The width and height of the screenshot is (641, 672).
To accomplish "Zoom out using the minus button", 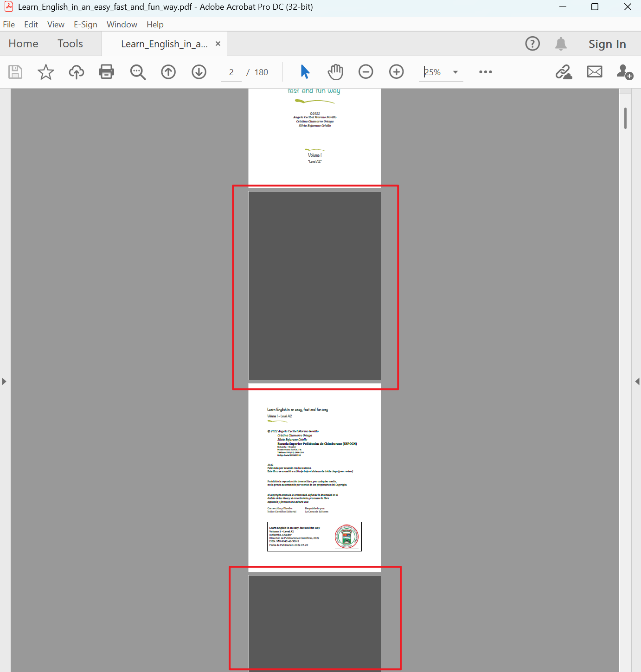I will click(365, 72).
